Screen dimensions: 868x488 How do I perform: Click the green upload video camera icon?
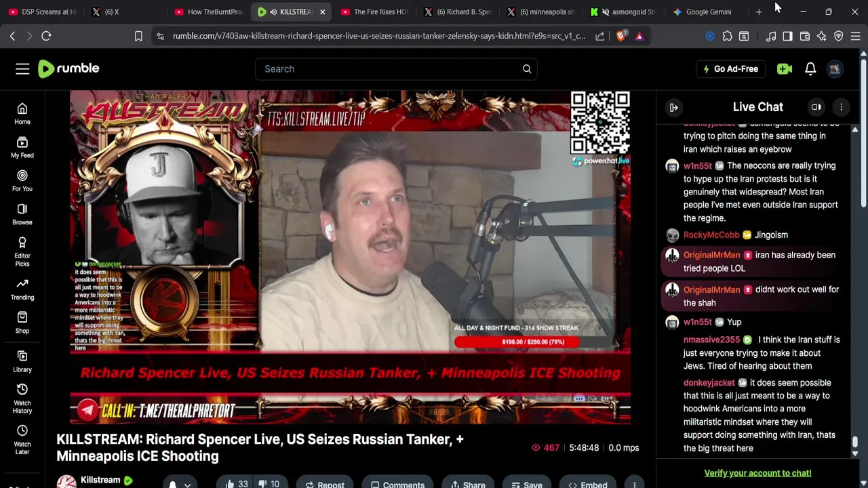pyautogui.click(x=785, y=68)
